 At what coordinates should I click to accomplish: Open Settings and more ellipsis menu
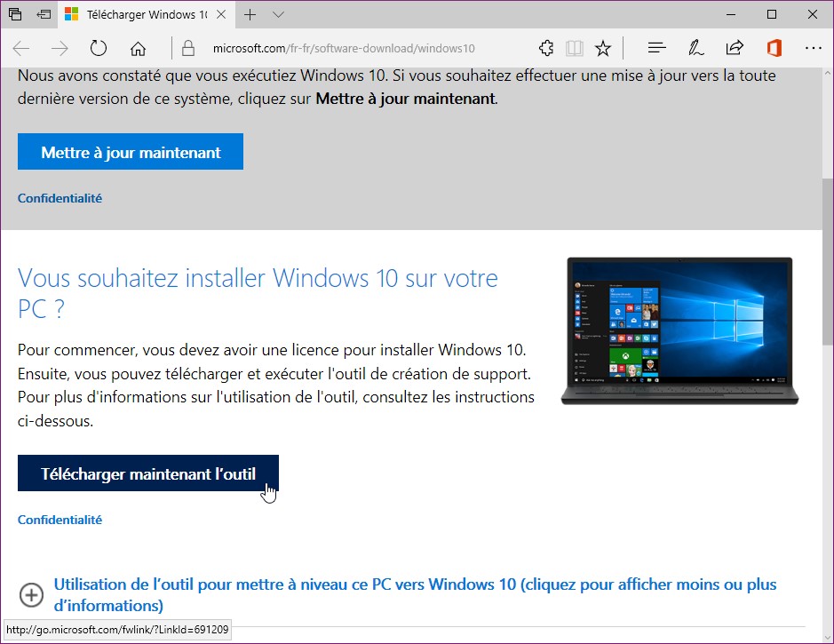(814, 48)
